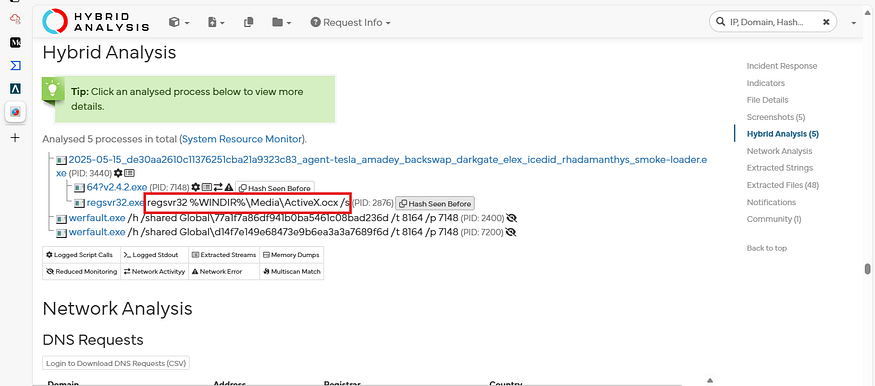Click reduced monitoring eye icon for PID 2400
Image resolution: width=875 pixels, height=386 pixels.
point(511,218)
